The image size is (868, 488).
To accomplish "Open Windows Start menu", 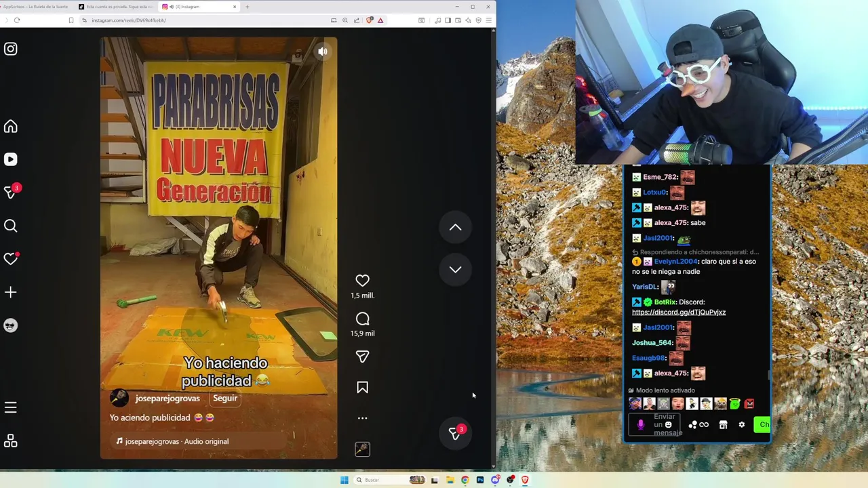I will pos(344,480).
